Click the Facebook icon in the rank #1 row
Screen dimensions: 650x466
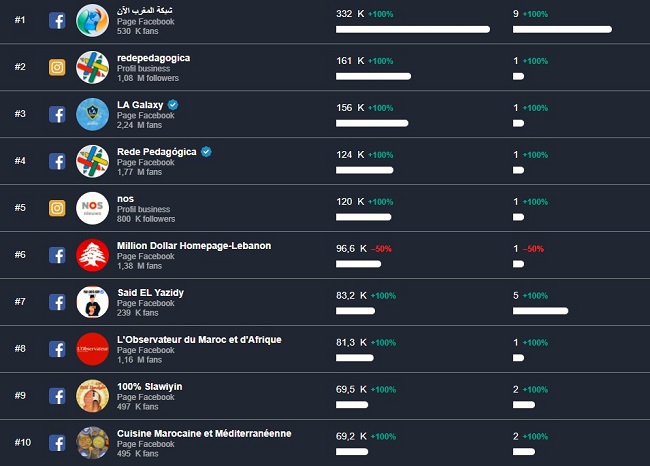click(x=57, y=20)
